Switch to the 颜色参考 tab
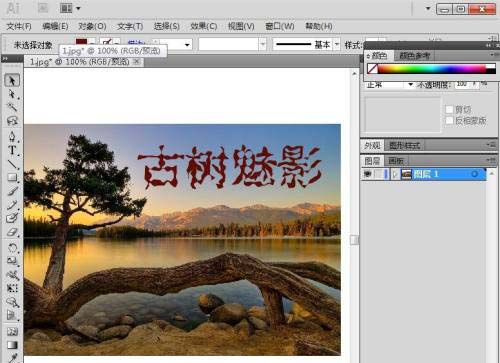 [414, 55]
